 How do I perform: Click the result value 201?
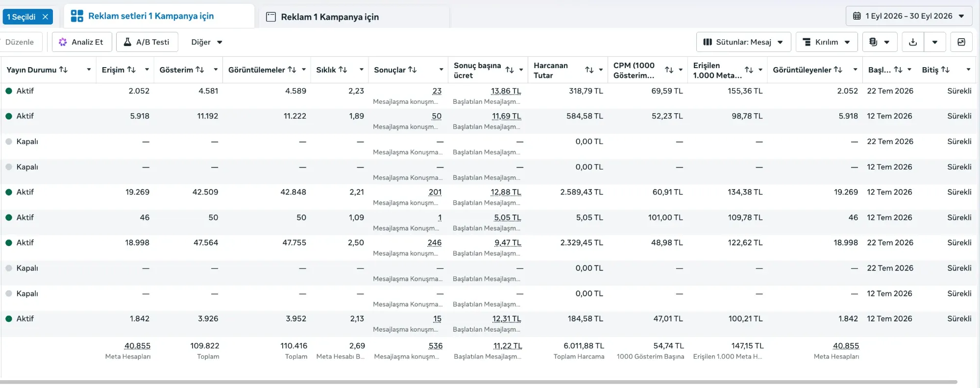coord(435,192)
